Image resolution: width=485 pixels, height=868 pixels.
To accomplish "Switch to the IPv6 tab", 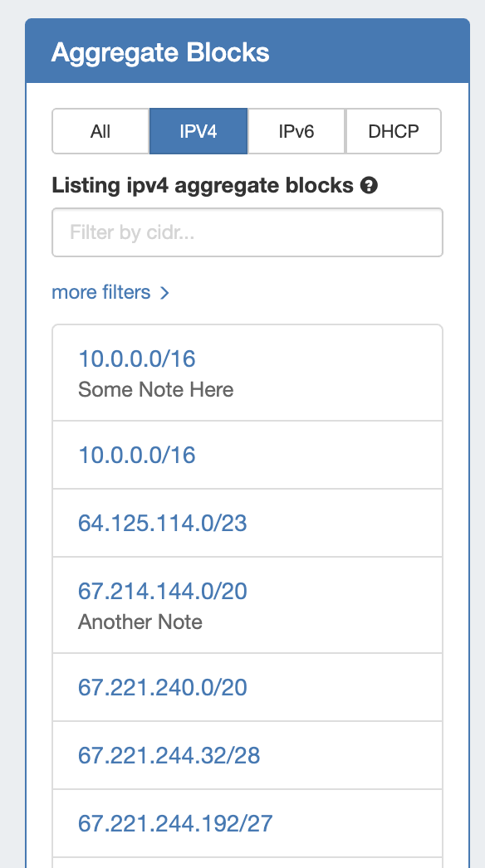I will click(x=296, y=131).
